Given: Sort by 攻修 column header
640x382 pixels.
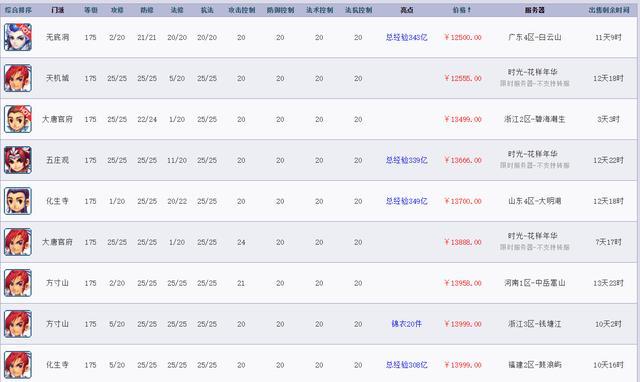Looking at the screenshot, I should point(117,10).
